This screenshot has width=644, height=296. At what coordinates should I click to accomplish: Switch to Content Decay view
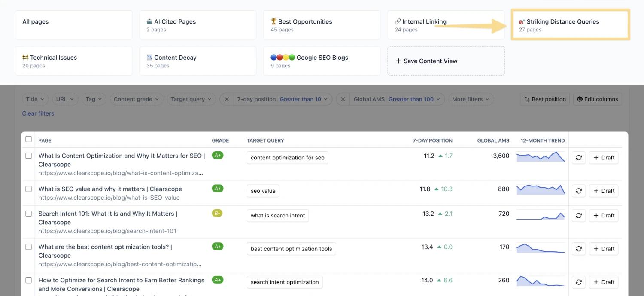tap(197, 61)
